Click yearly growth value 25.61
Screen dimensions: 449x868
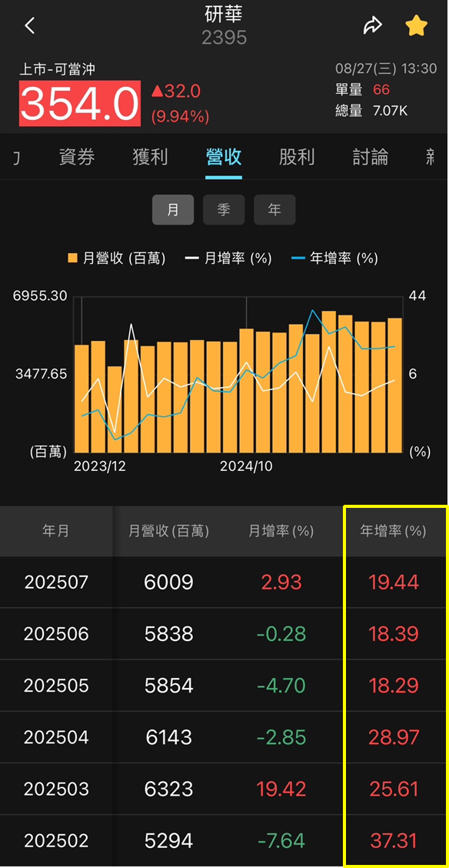pos(393,789)
